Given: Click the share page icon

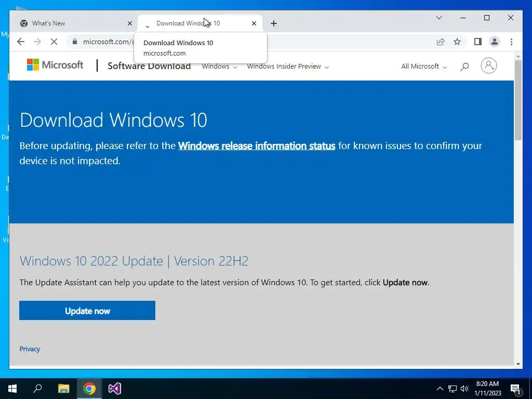Looking at the screenshot, I should 441,42.
